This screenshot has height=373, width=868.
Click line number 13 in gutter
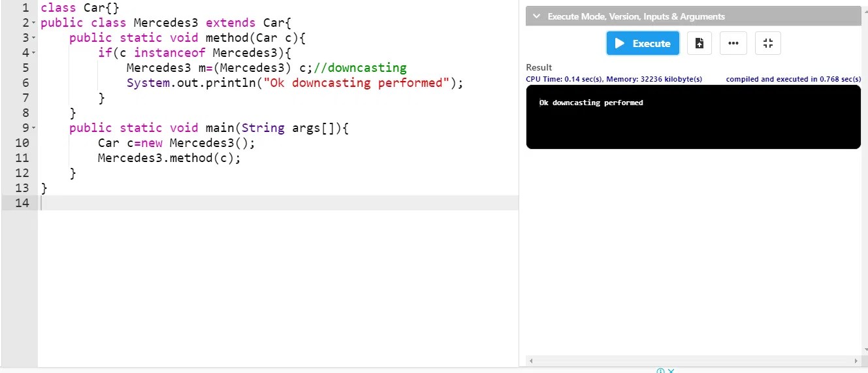[22, 188]
